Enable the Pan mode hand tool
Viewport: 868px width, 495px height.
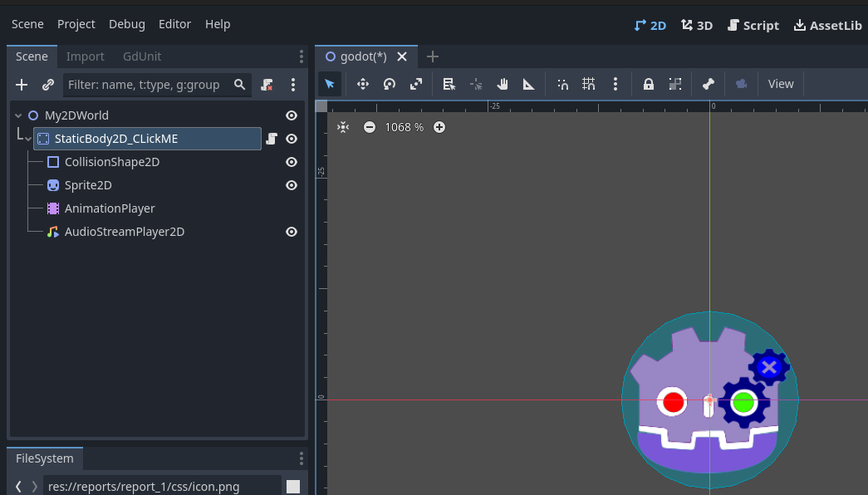click(503, 84)
